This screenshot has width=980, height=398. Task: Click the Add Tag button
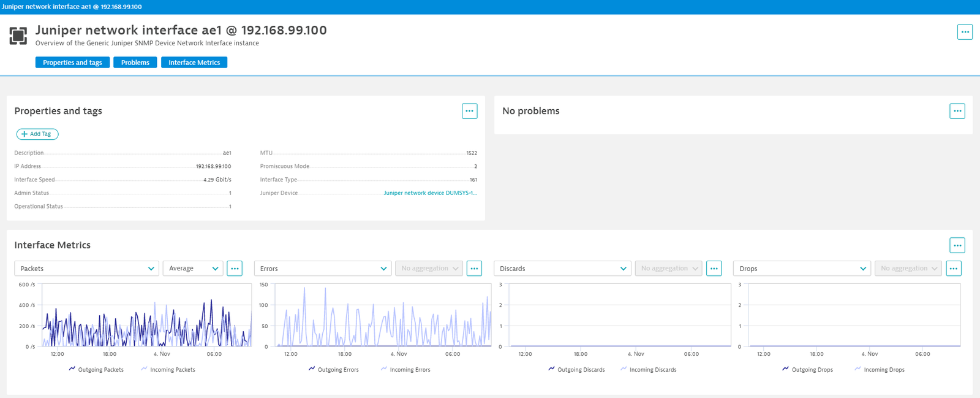tap(37, 134)
